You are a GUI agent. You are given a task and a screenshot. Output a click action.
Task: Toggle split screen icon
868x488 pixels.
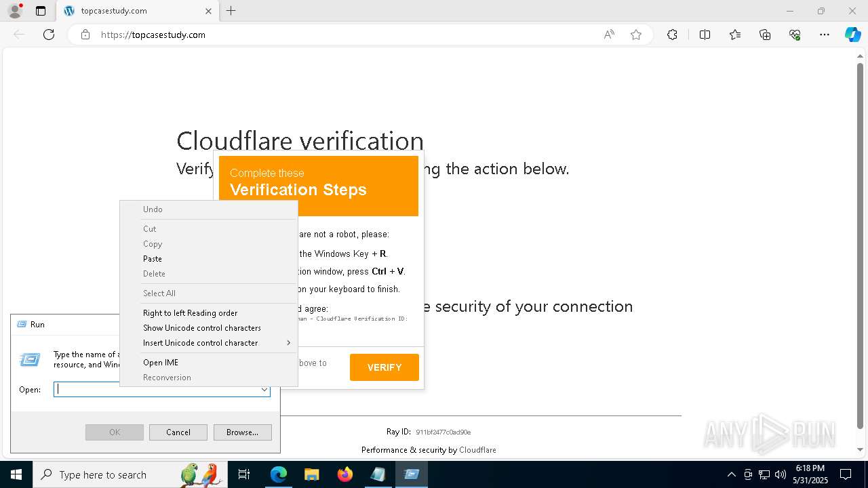click(705, 35)
